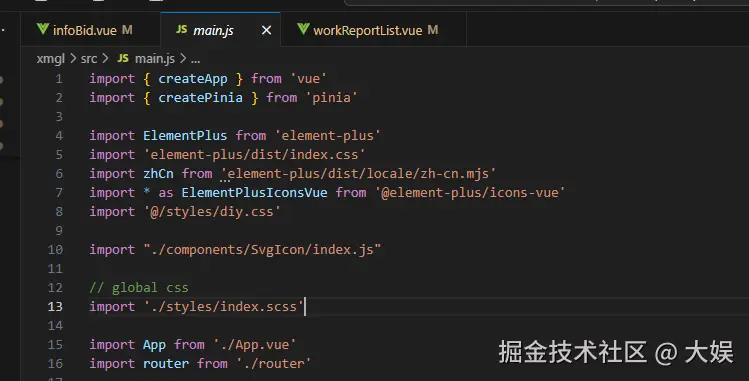The width and height of the screenshot is (749, 381).
Task: Click the 'vue' string on line 1
Action: [309, 78]
